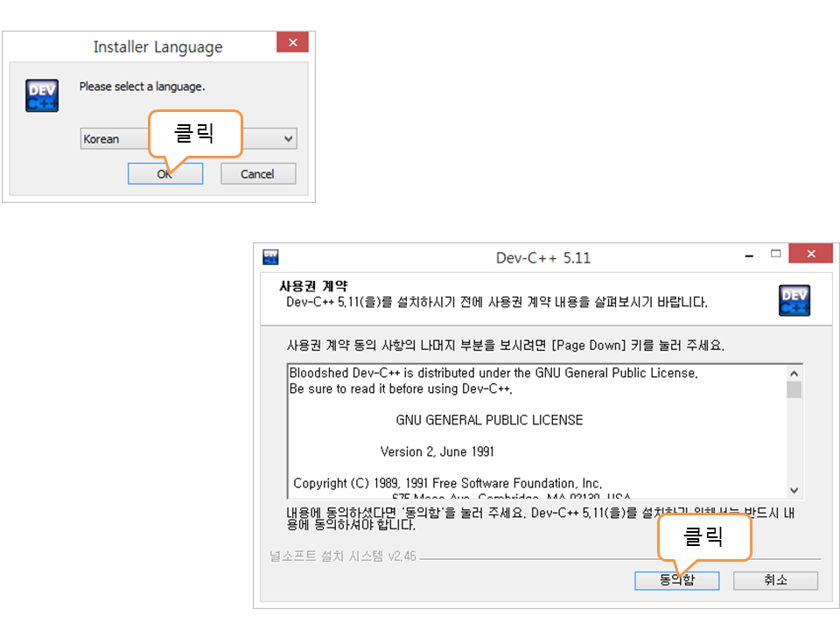Click the license text scrollbar up arrow
This screenshot has height=630, width=840.
tap(794, 373)
